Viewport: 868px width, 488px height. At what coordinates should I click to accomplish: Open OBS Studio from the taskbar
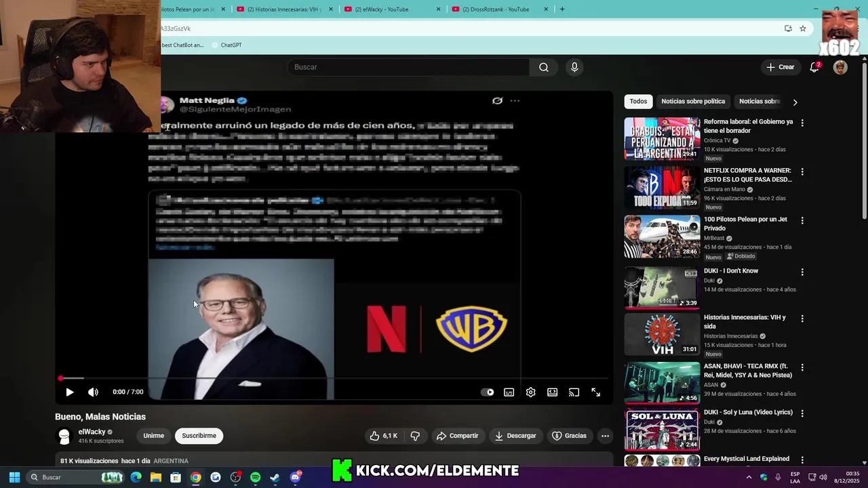tap(235, 477)
